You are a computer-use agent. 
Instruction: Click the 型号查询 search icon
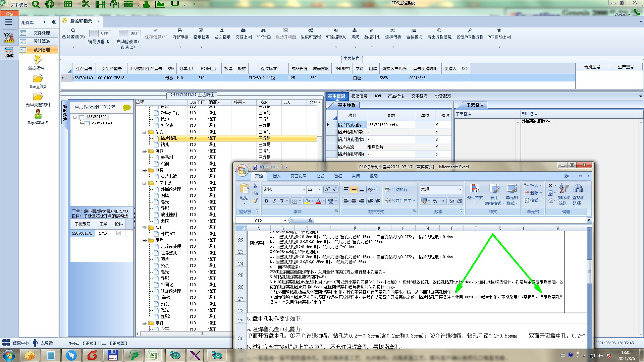click(x=73, y=31)
